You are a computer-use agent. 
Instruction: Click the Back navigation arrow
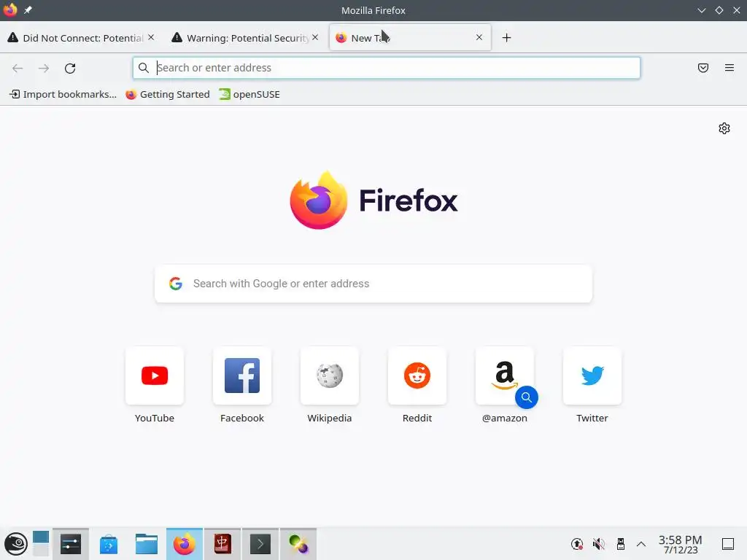coord(18,68)
